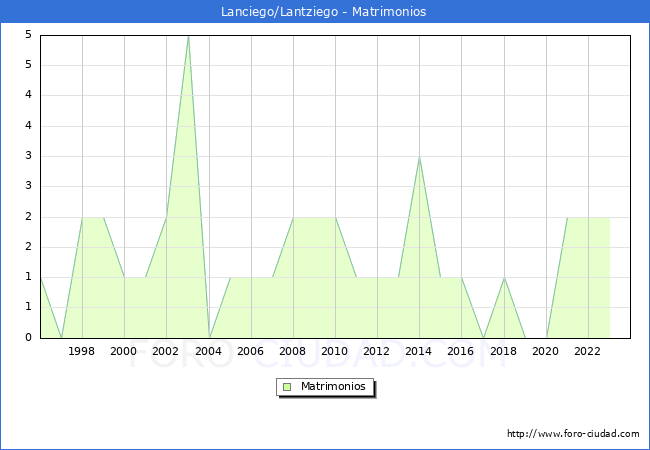Click the 2008 x-axis year label
This screenshot has width=650, height=450.
click(x=292, y=351)
